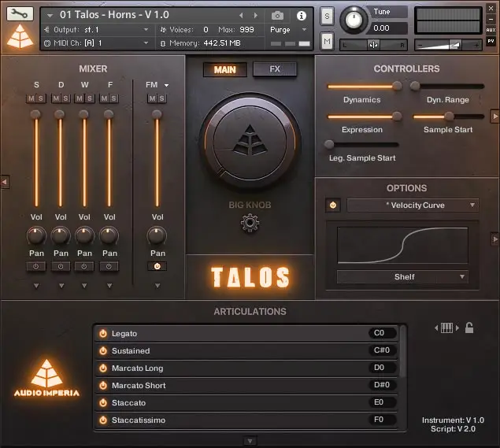Go to previous instrument preset arrow
500x448 pixels.
[x=241, y=15]
